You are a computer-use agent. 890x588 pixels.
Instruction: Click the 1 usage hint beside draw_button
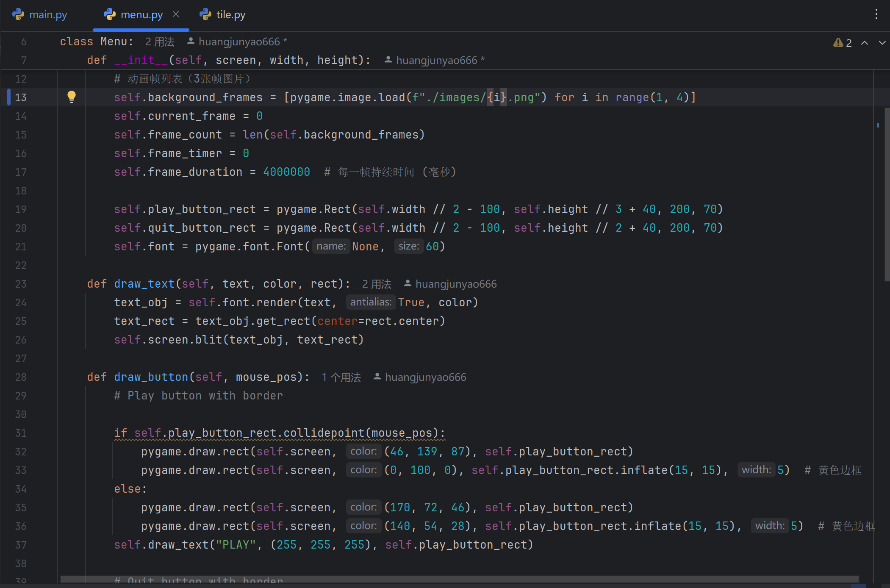click(x=341, y=377)
